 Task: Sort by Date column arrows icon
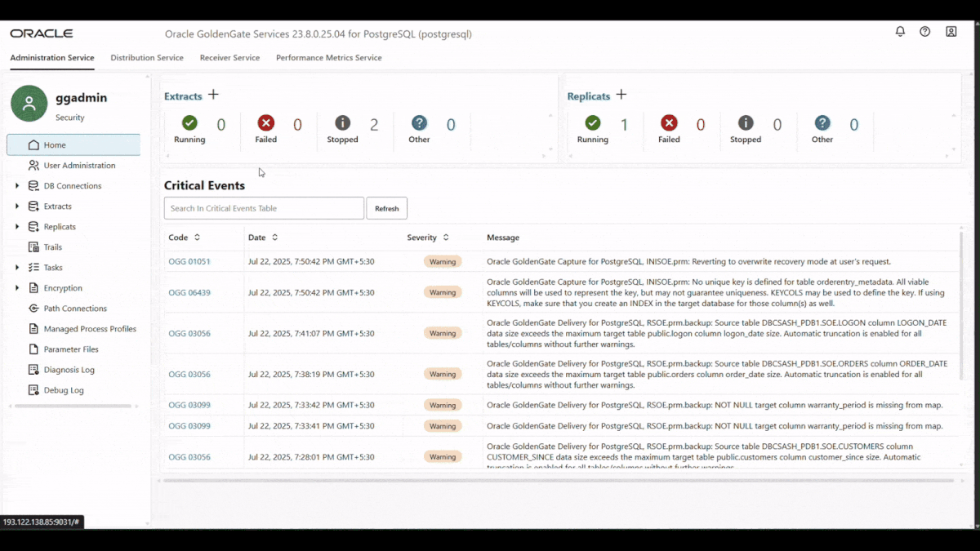[x=274, y=238]
